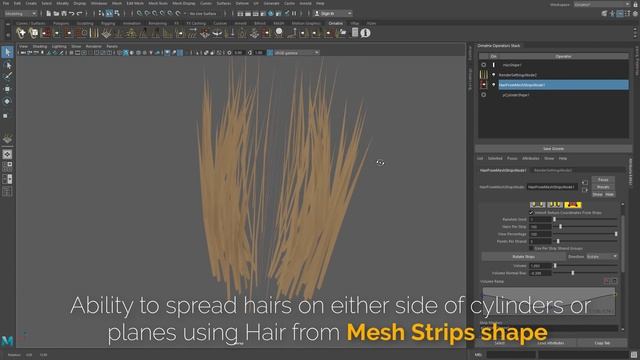Open the File menu

point(6,3)
